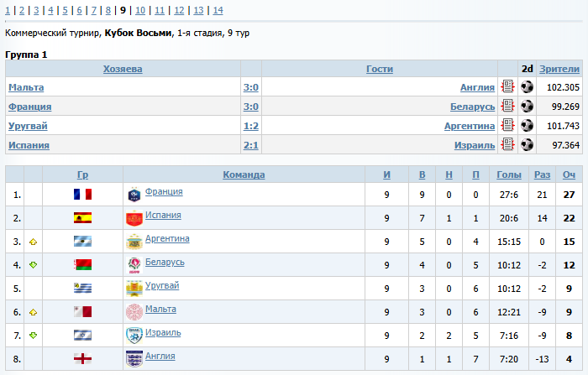Go to round 10 page

[x=139, y=10]
